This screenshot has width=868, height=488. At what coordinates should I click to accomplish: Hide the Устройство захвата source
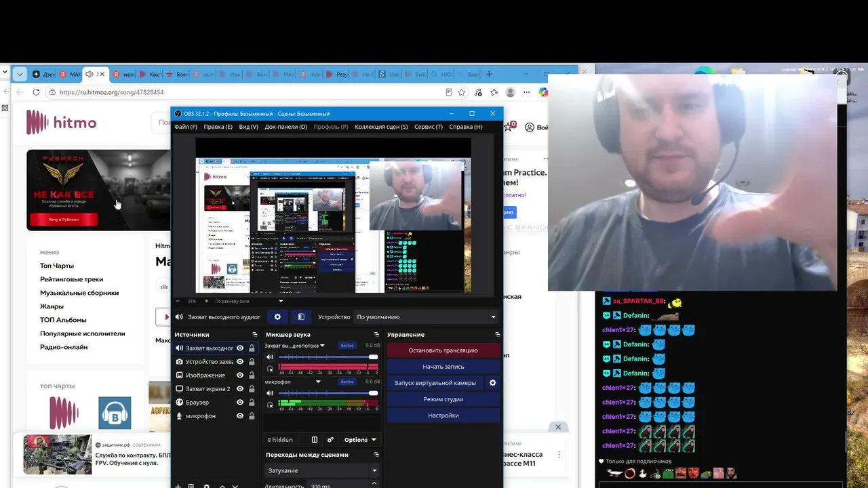[x=240, y=362]
